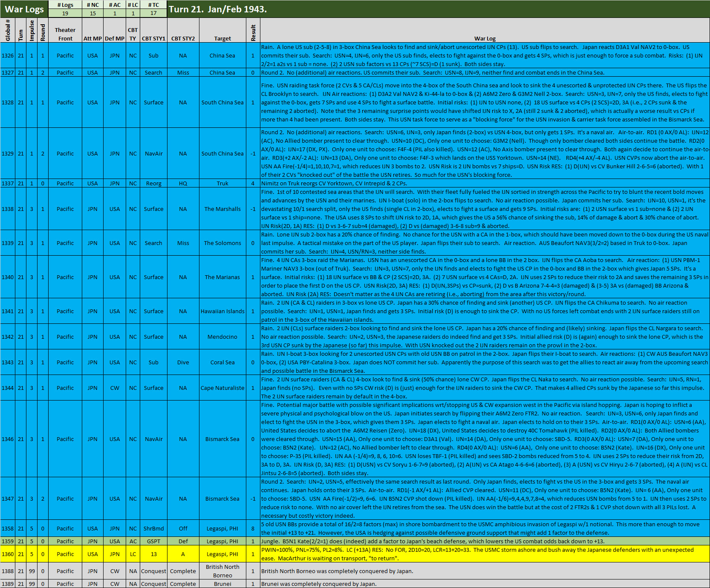The width and height of the screenshot is (710, 588).
Task: Click the "LC" combat type cell in row 1360
Action: (133, 554)
